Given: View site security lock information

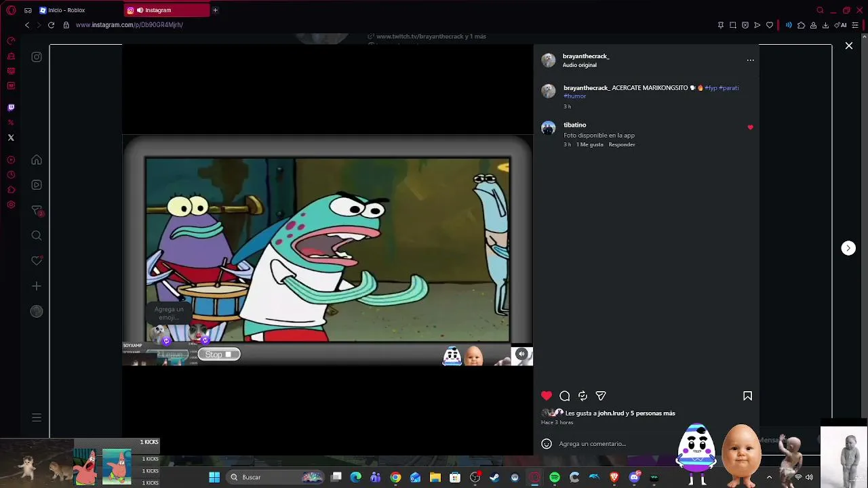Looking at the screenshot, I should (66, 25).
